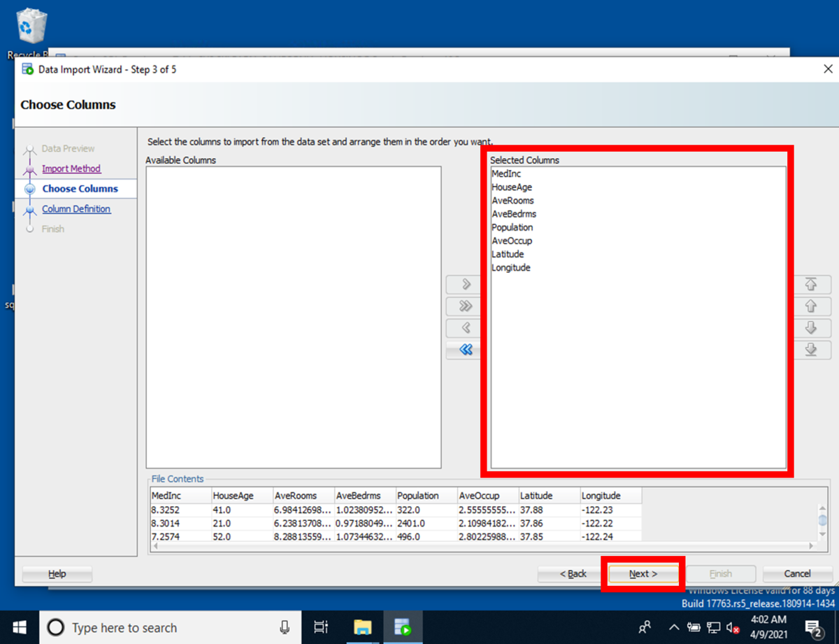Open the Recycle Bin desktop icon
The width and height of the screenshot is (839, 644).
(x=31, y=34)
